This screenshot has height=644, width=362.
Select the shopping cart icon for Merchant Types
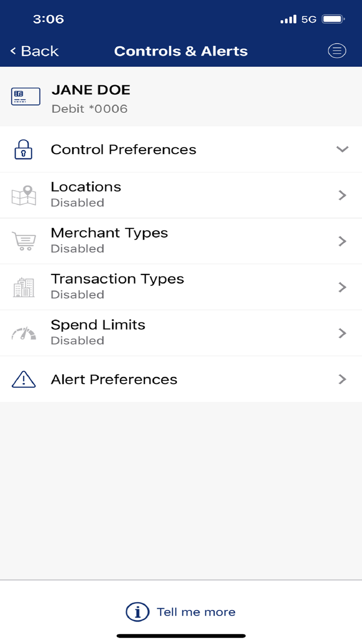pyautogui.click(x=23, y=241)
